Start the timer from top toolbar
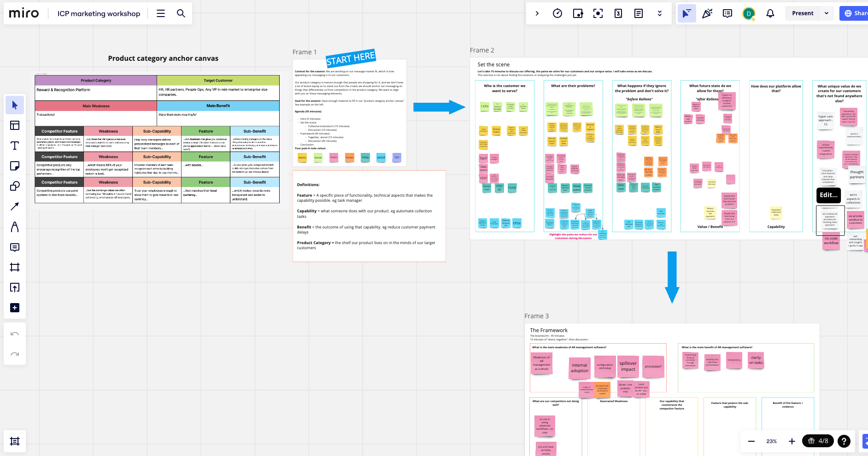The image size is (868, 456). (557, 13)
